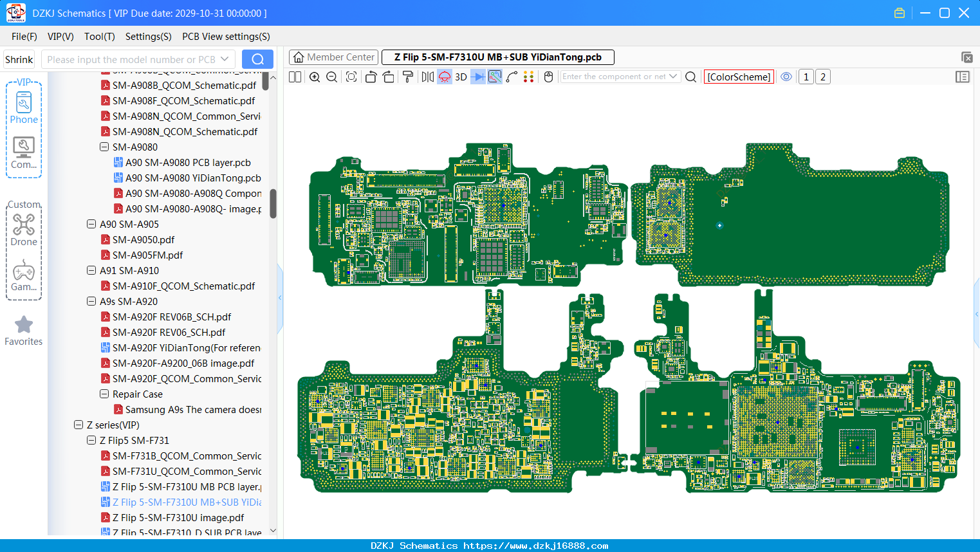Click the DZKJ website link in status bar
Screen dimensions: 980x552
(536, 546)
